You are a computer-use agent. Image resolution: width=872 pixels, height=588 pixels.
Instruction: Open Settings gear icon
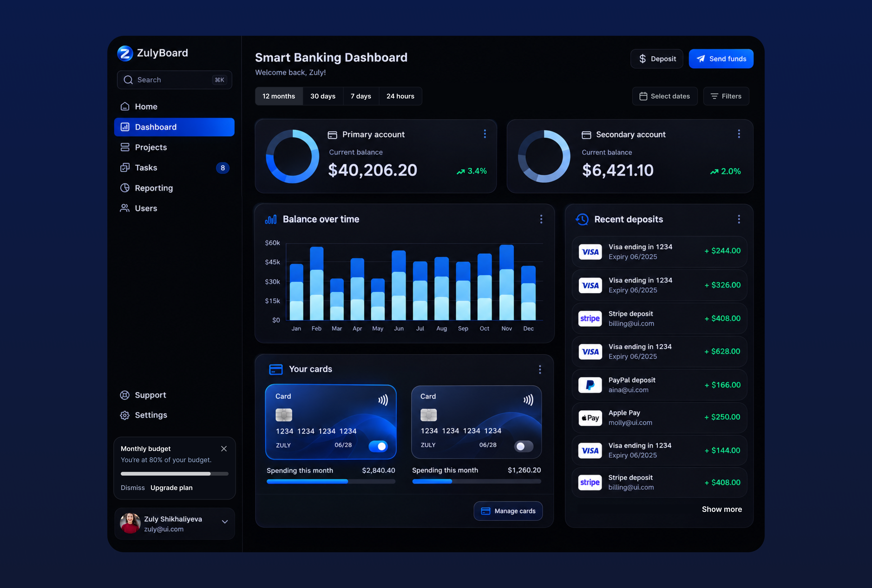(125, 415)
